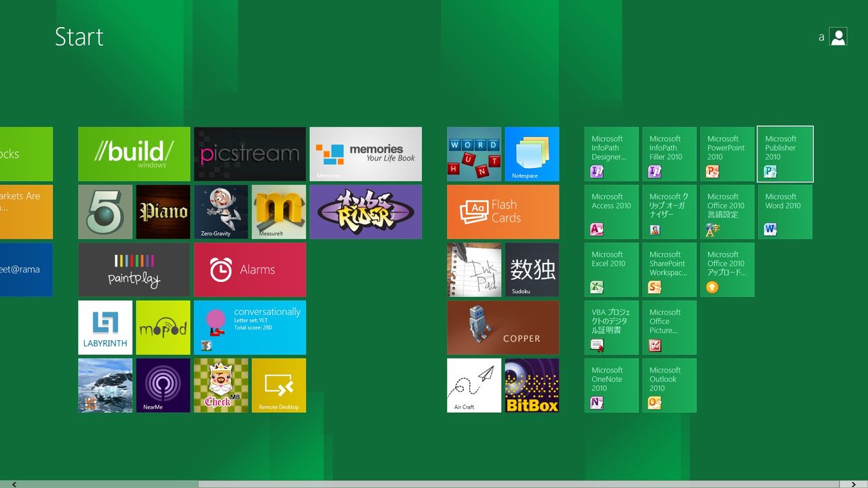Open Microsoft PowerPoint 2010 tile

pos(727,154)
